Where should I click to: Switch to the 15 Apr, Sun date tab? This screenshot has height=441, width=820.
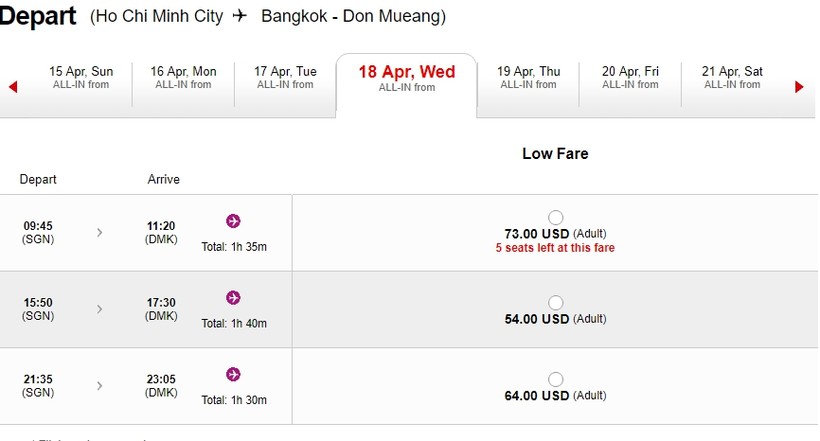tap(81, 77)
